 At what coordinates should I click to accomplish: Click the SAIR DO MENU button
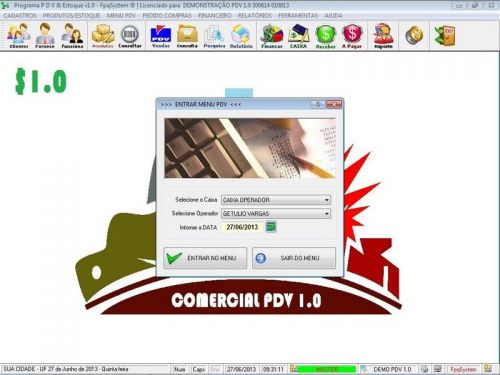pos(294,258)
